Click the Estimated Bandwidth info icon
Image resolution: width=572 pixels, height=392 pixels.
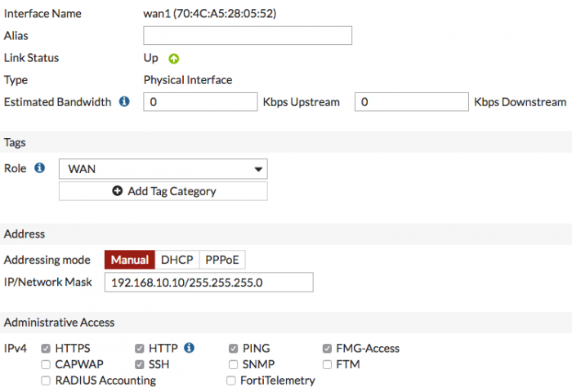[x=124, y=102]
